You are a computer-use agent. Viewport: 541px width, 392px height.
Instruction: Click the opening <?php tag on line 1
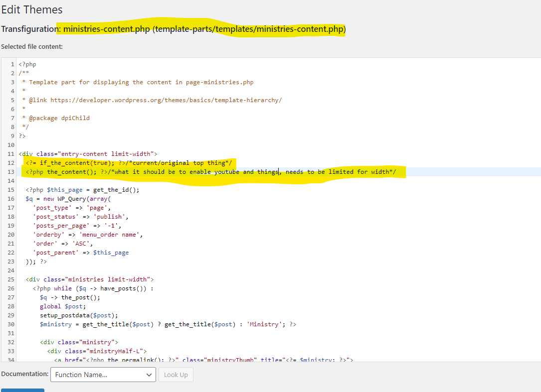[27, 64]
